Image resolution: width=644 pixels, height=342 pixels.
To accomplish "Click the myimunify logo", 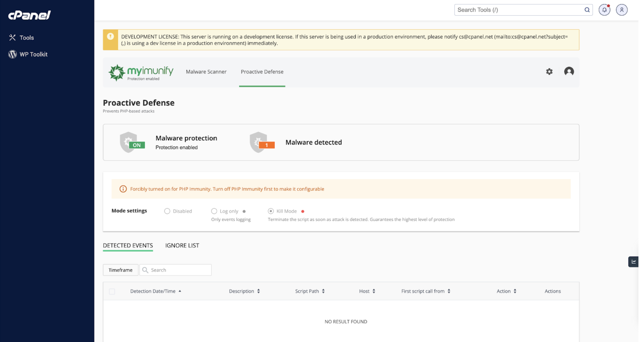I will pyautogui.click(x=141, y=72).
